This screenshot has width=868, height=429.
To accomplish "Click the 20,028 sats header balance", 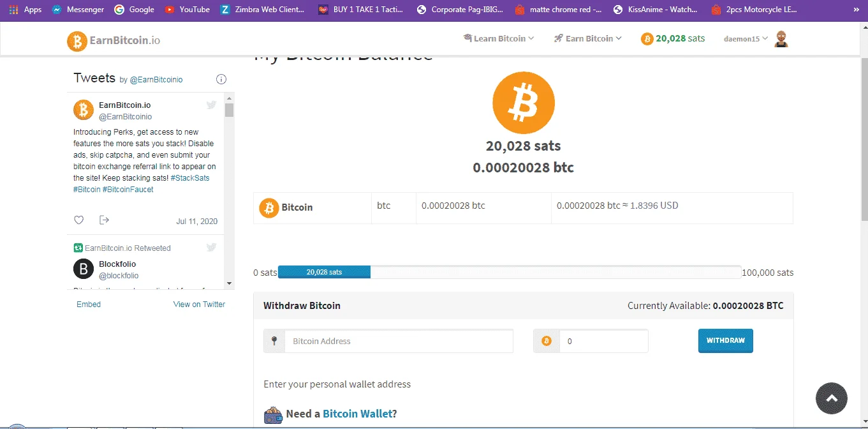I will click(680, 38).
